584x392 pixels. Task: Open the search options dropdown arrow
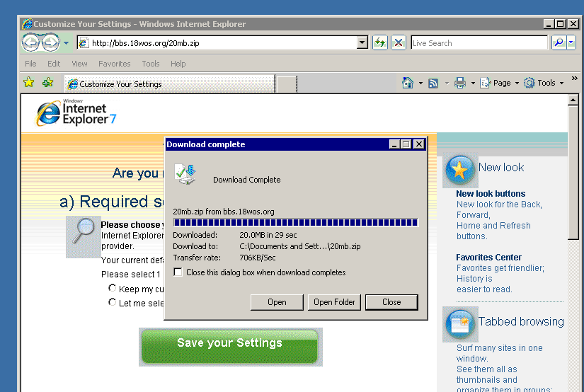pos(571,43)
